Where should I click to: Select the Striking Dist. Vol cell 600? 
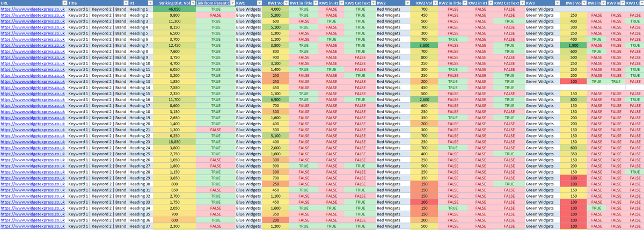[174, 220]
